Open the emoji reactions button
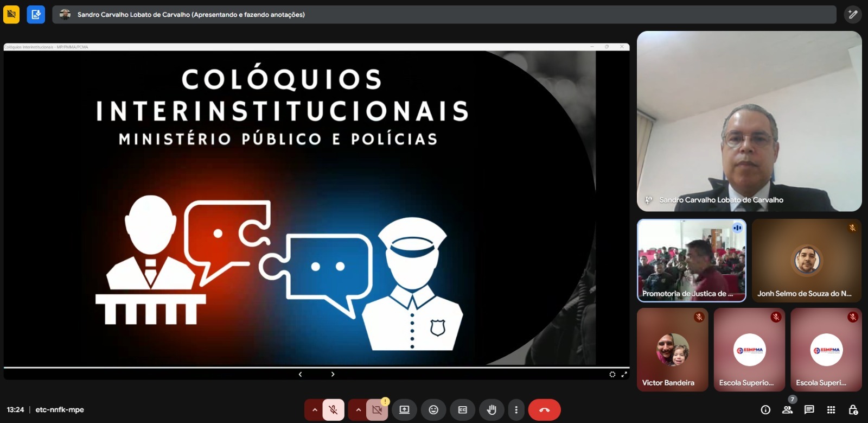The width and height of the screenshot is (868, 423). 433,410
